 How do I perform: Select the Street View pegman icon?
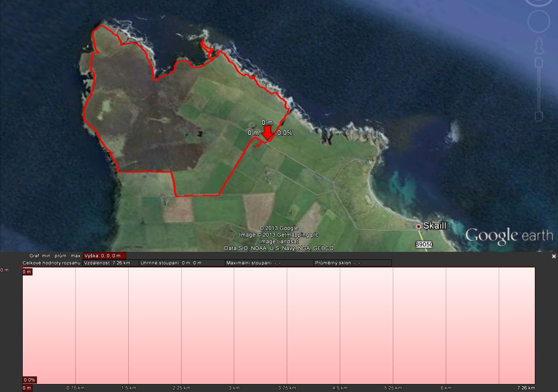(539, 45)
